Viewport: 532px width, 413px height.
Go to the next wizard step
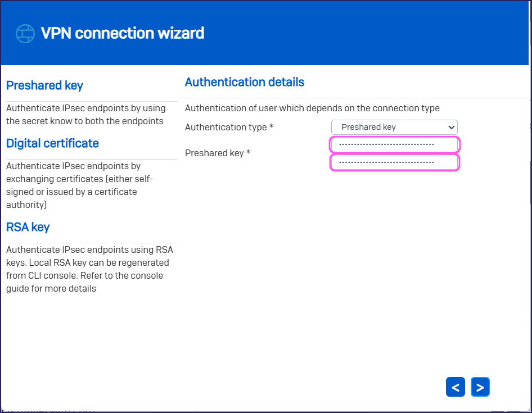(480, 387)
